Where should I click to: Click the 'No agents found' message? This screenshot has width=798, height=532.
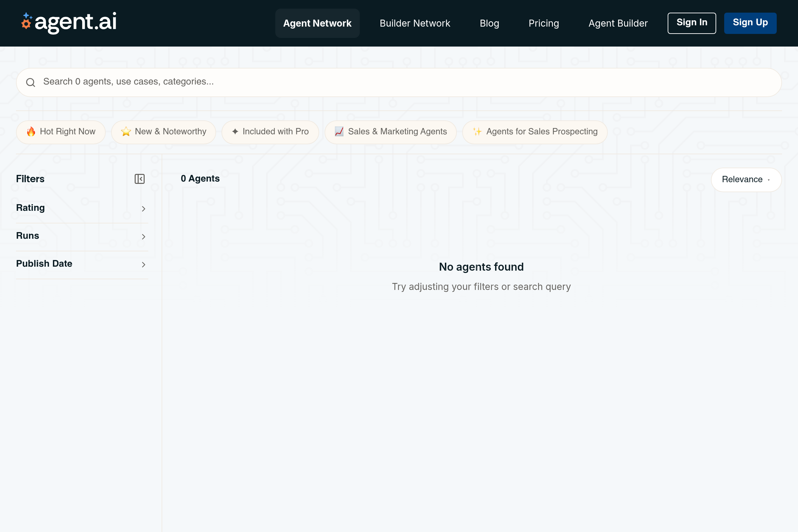pos(481,267)
